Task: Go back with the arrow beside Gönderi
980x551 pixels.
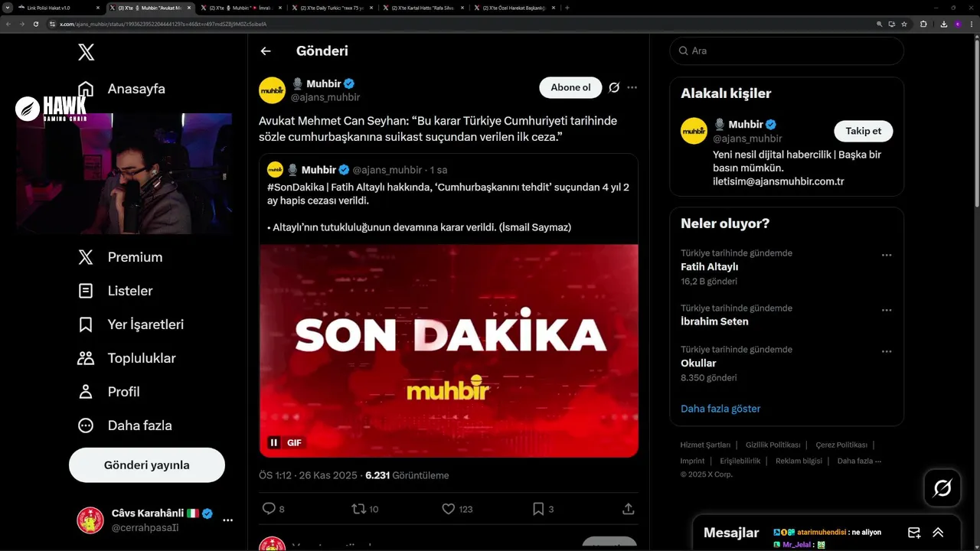Action: point(266,51)
